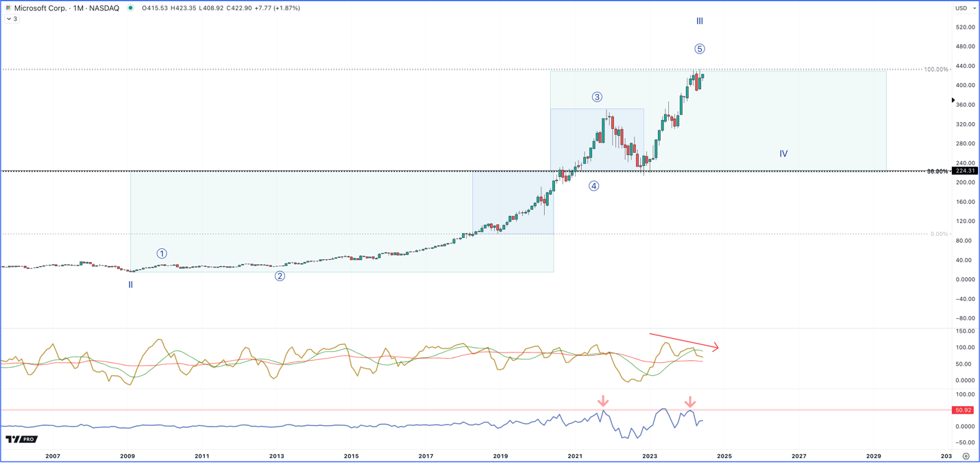Click the second pink down-arrow marker on oscillator
Screen dimensions: 980x465
tap(690, 402)
